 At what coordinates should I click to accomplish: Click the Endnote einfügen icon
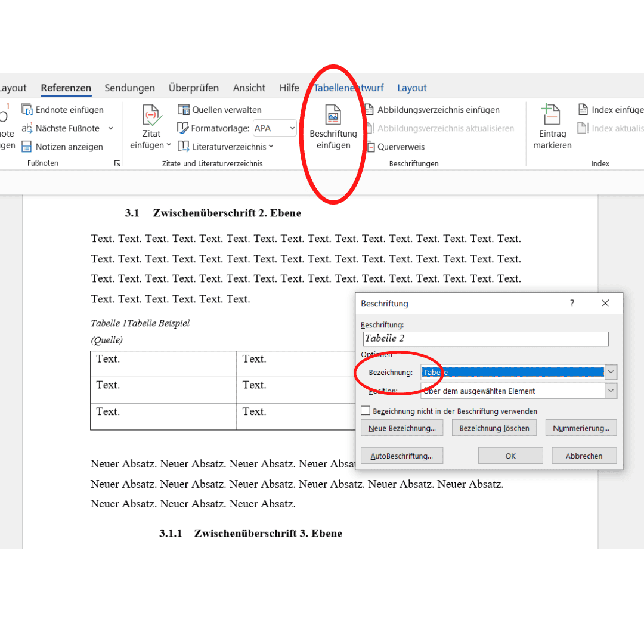click(27, 110)
